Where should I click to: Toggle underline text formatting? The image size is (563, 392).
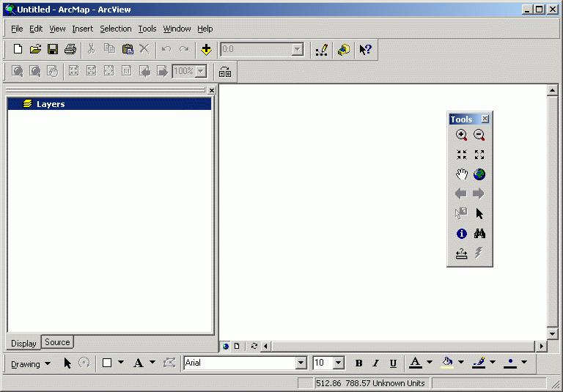[x=393, y=363]
